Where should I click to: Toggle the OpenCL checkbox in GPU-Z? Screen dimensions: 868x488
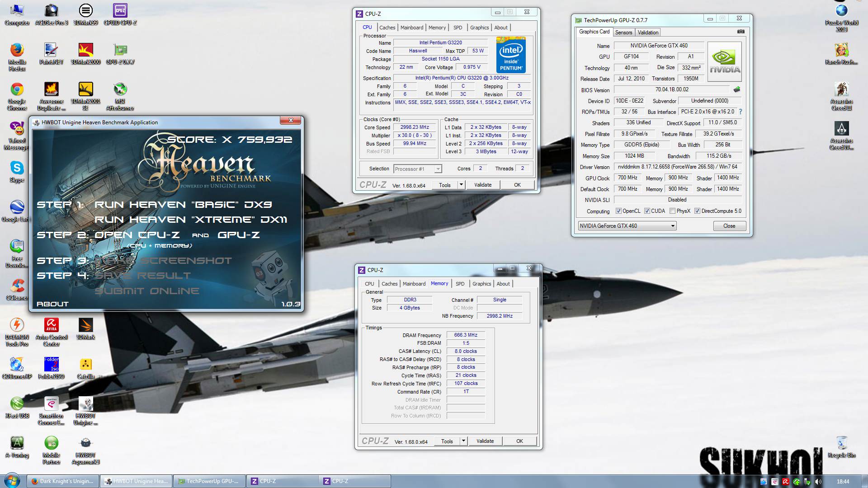[x=618, y=211]
